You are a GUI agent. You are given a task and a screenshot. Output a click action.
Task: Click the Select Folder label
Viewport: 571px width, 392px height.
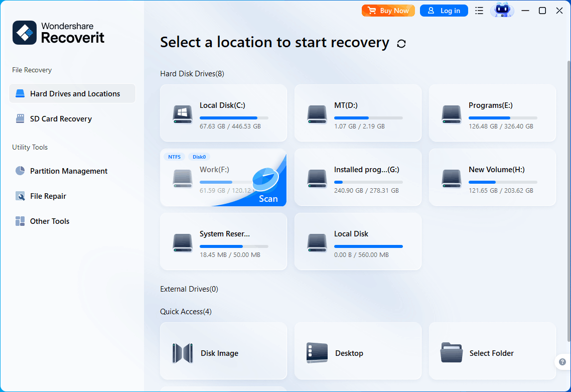(x=492, y=353)
